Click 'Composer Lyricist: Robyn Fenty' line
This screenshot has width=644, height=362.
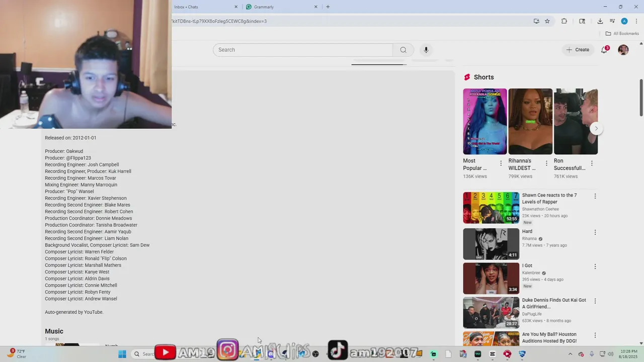tap(77, 292)
